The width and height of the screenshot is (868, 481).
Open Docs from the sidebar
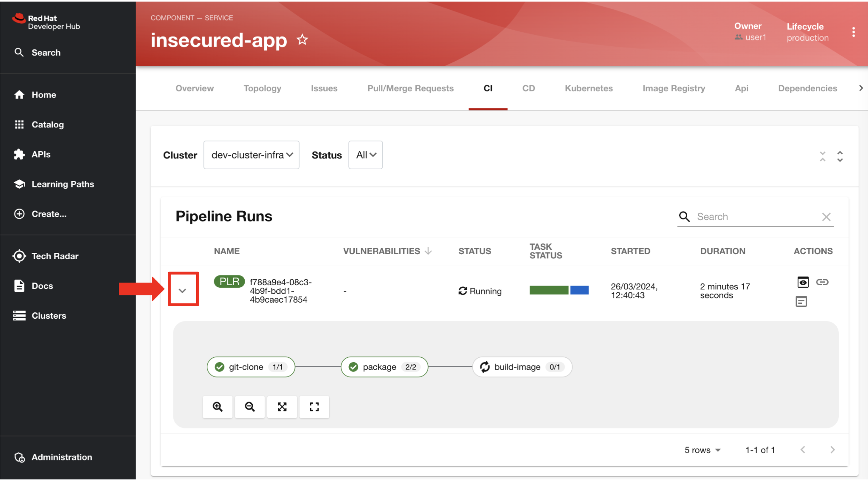34,286
